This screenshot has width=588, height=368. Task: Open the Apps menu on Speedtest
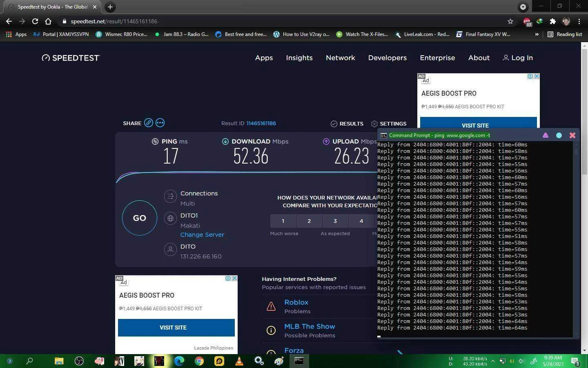tap(264, 58)
